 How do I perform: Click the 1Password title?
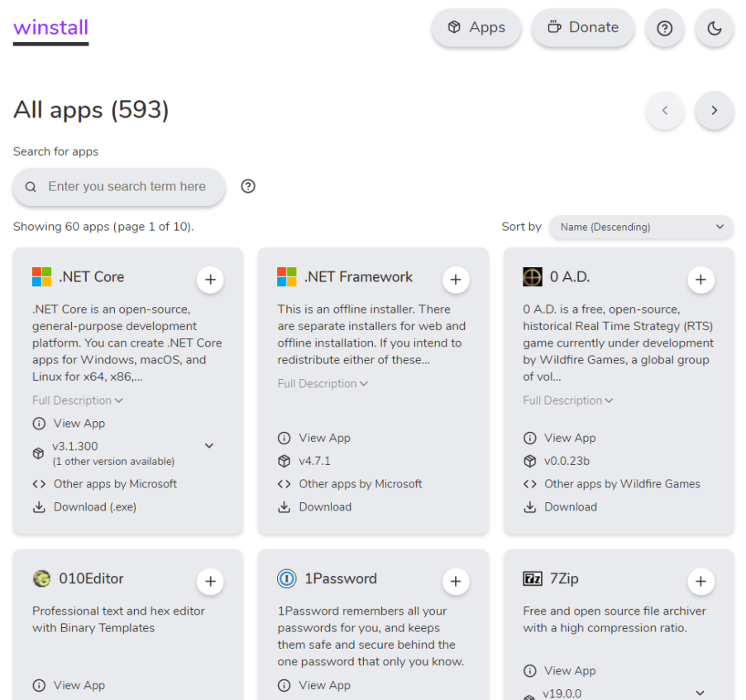click(x=341, y=578)
